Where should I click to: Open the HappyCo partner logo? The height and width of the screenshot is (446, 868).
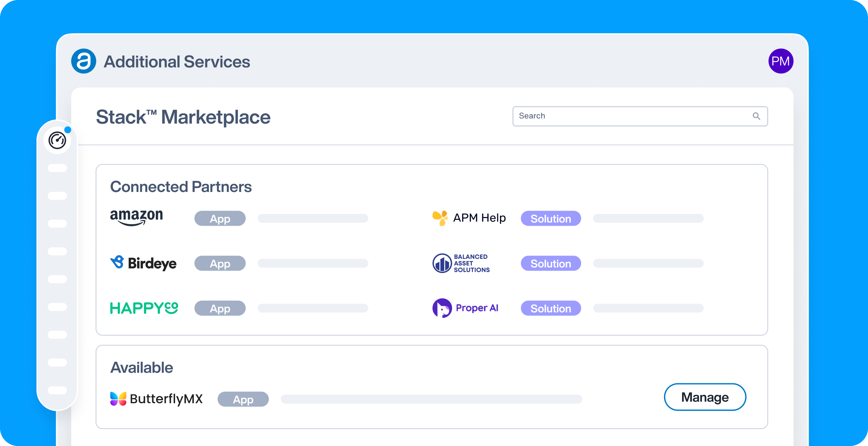coord(144,308)
